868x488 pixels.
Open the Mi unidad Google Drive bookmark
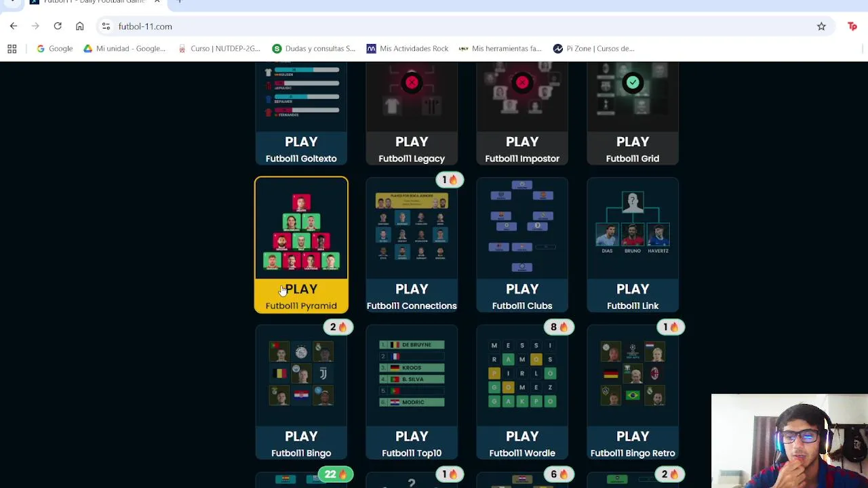point(124,49)
